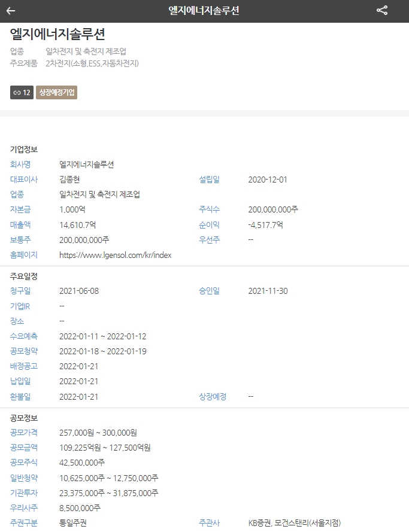The width and height of the screenshot is (409, 532).
Task: Click the 청구일 date 2021-06-08
Action: 79,291
